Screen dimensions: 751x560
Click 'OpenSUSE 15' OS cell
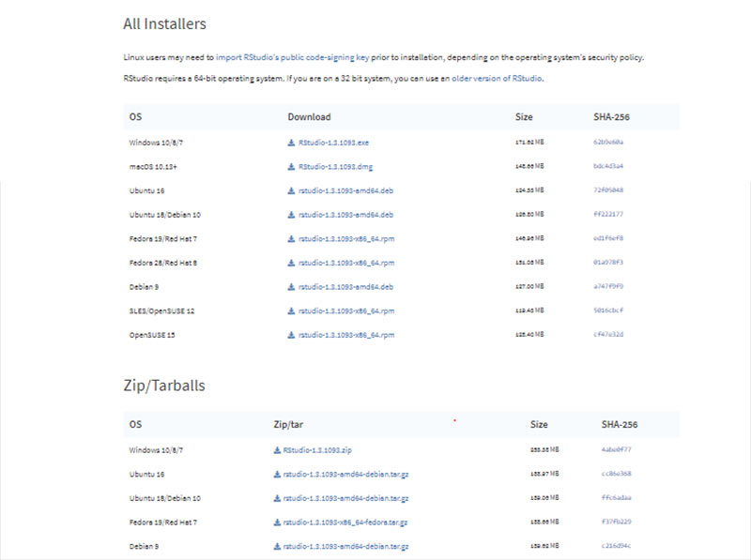(152, 335)
